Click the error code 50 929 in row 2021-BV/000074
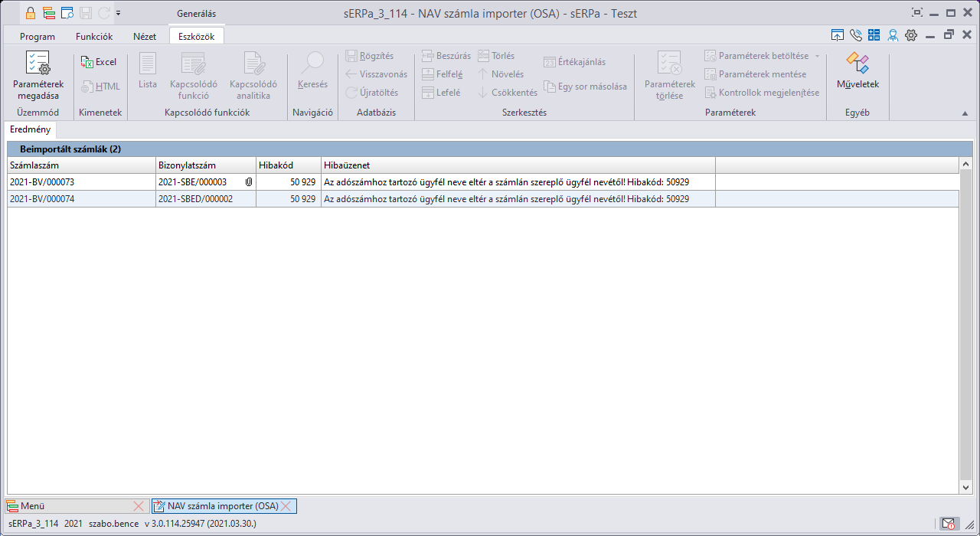The image size is (980, 536). 289,199
